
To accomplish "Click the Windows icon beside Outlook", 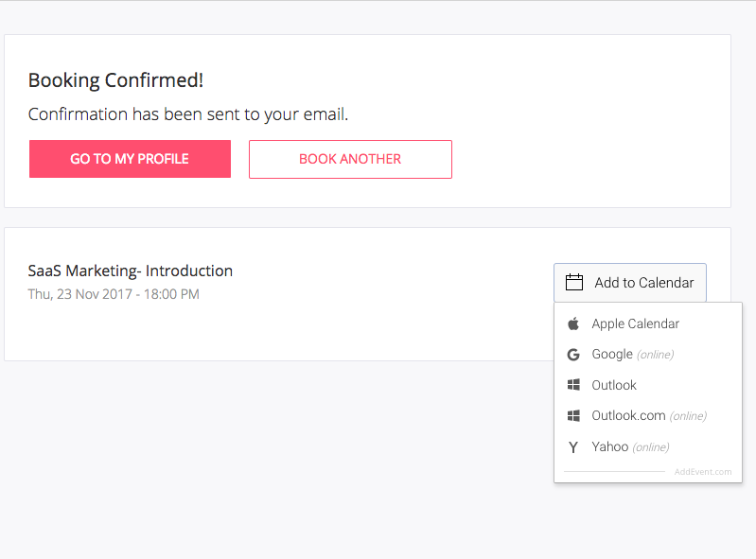I will (573, 385).
